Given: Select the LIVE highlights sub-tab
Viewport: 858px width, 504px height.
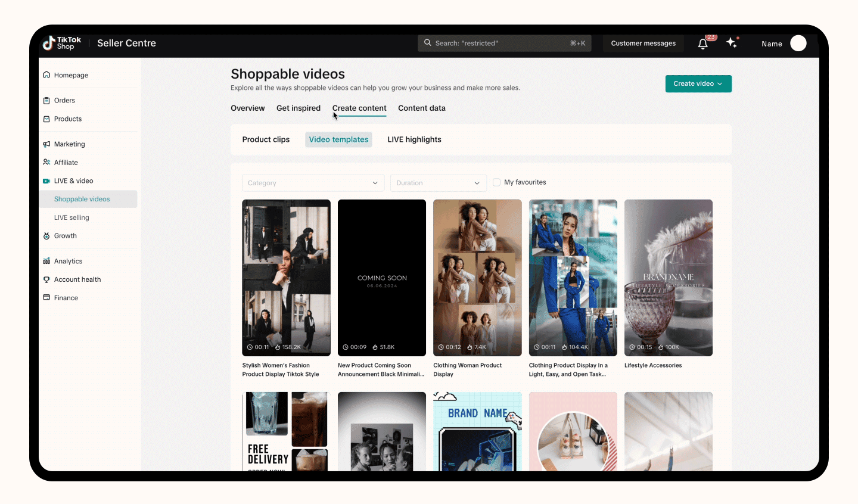Looking at the screenshot, I should (x=415, y=139).
